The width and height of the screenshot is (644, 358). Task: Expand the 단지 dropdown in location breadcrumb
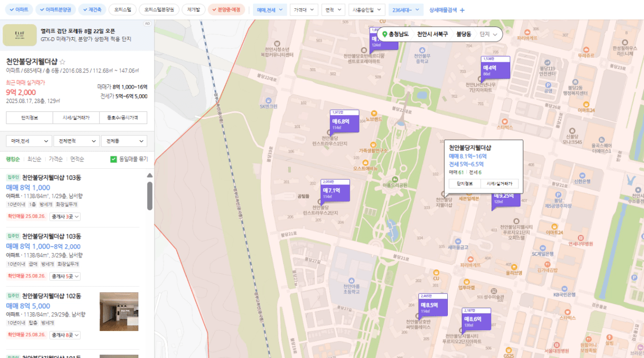pyautogui.click(x=489, y=34)
